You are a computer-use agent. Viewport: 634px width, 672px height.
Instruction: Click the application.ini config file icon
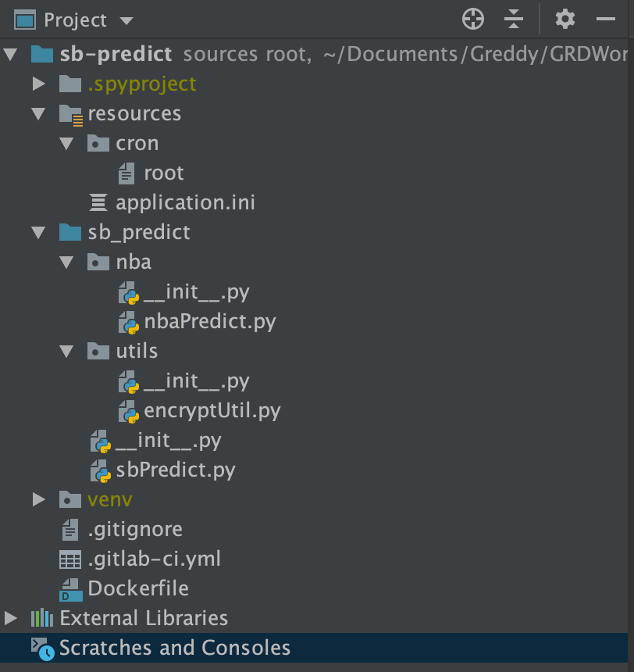click(x=98, y=203)
